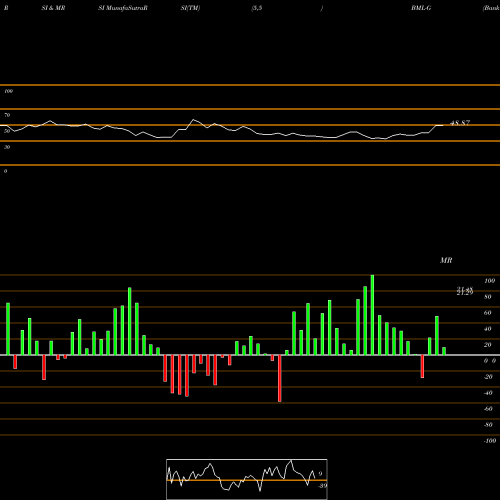Click the 'SI MunafaSutraR' header text
Screen dimensions: 500x500
click(123, 8)
